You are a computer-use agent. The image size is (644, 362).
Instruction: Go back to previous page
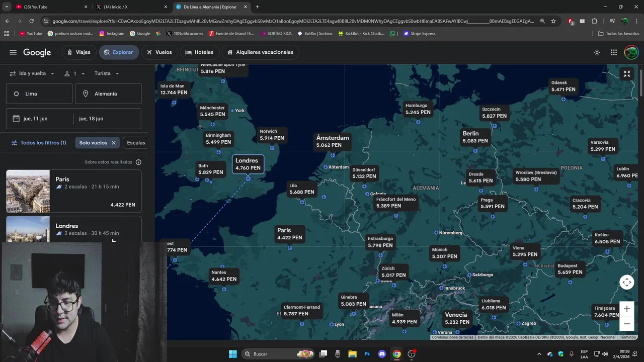click(x=7, y=21)
